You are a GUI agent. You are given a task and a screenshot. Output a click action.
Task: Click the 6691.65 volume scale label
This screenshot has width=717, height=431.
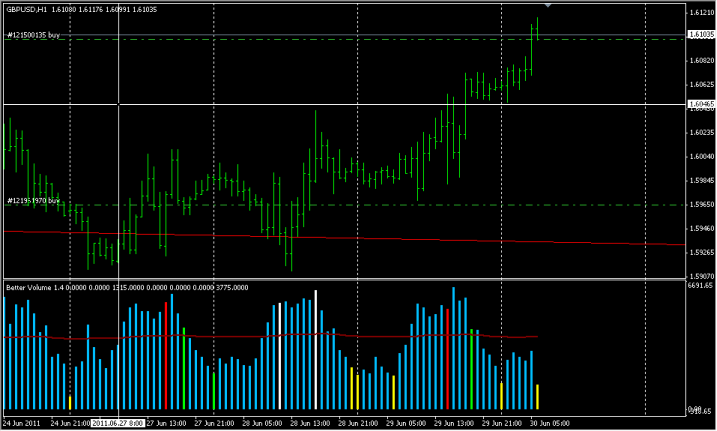pyautogui.click(x=699, y=285)
